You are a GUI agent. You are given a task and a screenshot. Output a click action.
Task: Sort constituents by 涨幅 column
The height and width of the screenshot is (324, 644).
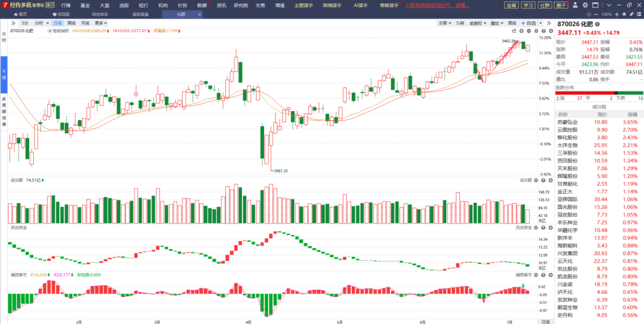point(632,114)
